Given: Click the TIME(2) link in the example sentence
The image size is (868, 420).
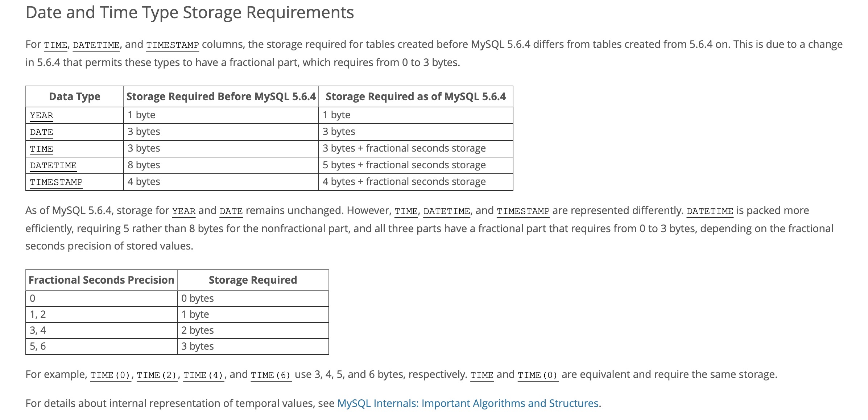Looking at the screenshot, I should click(157, 375).
